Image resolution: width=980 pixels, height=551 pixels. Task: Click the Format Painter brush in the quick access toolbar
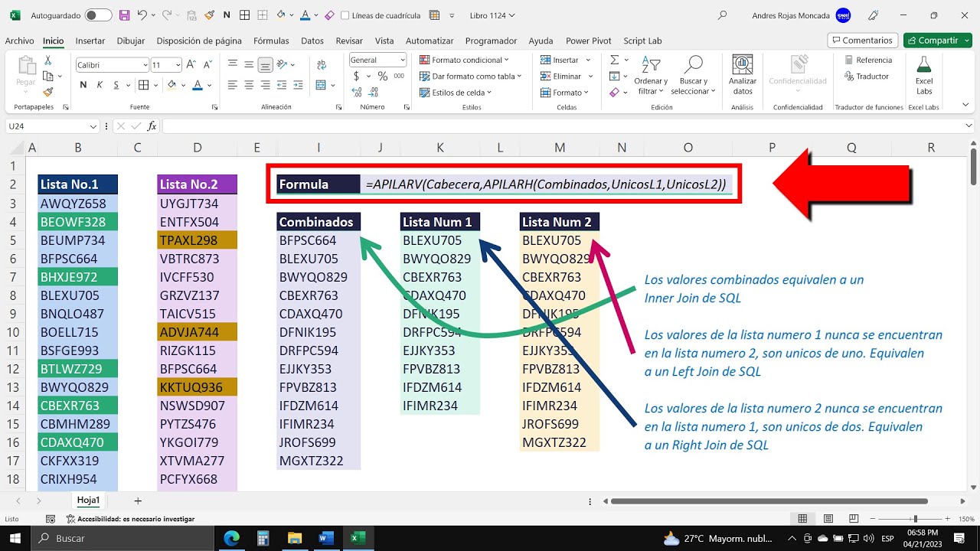210,15
